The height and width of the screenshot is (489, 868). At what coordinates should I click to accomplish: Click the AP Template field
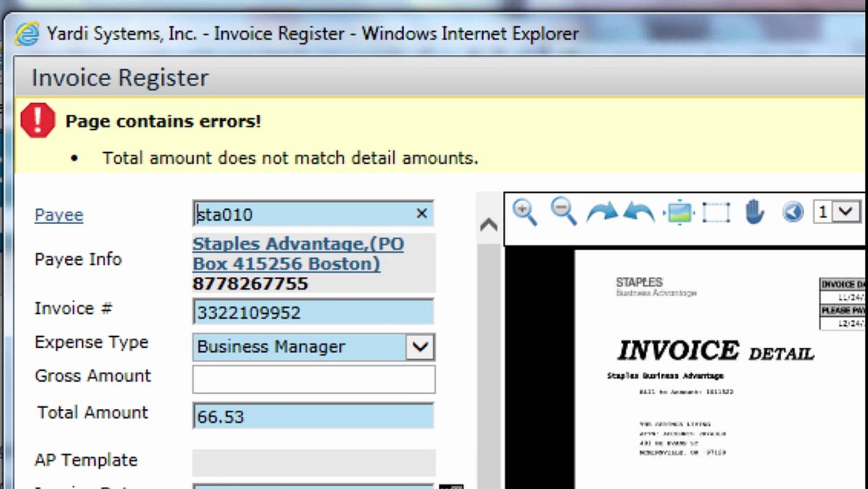[314, 461]
